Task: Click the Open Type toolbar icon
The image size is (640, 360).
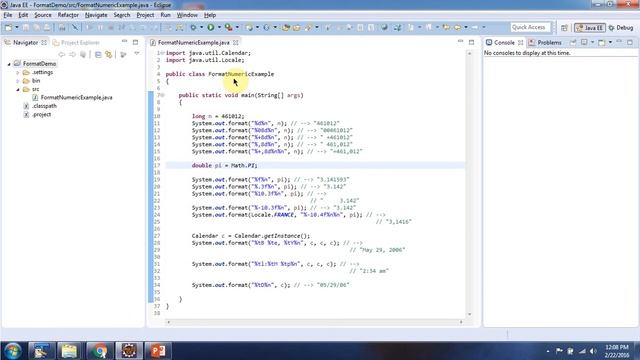Action: tap(285, 27)
